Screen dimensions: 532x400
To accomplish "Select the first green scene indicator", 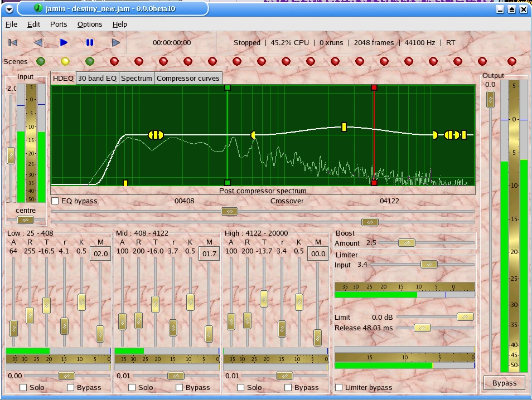I will point(41,61).
